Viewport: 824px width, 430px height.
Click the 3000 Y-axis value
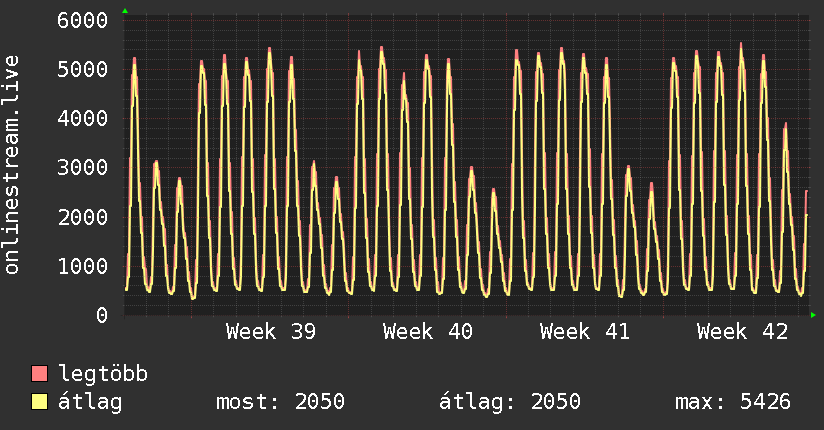[83, 168]
